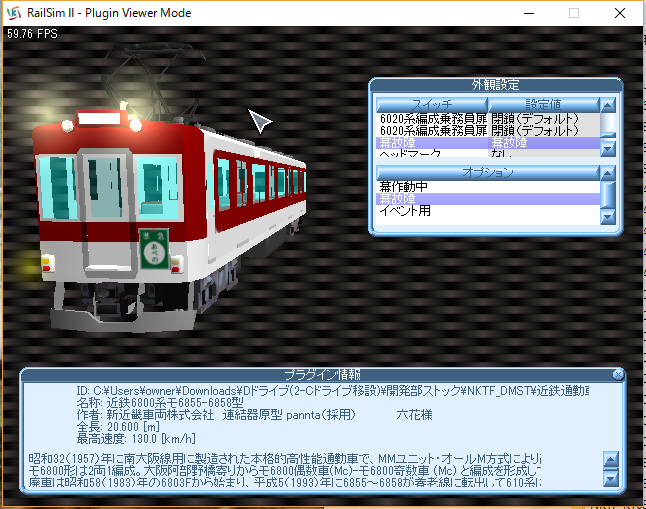Click the plugin ID path text

coord(332,390)
